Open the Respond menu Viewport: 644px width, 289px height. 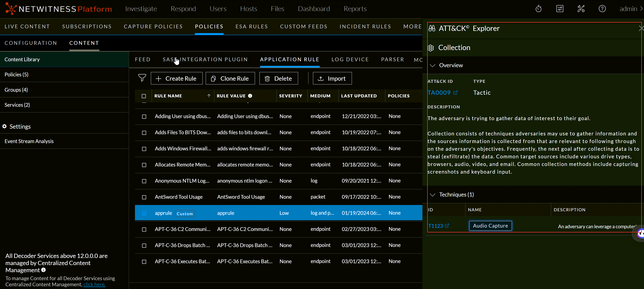coord(183,9)
